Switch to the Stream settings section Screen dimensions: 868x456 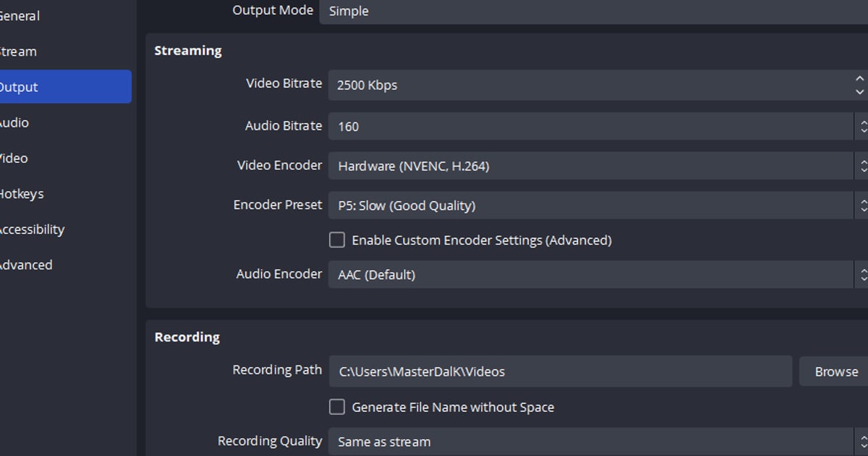tap(18, 51)
